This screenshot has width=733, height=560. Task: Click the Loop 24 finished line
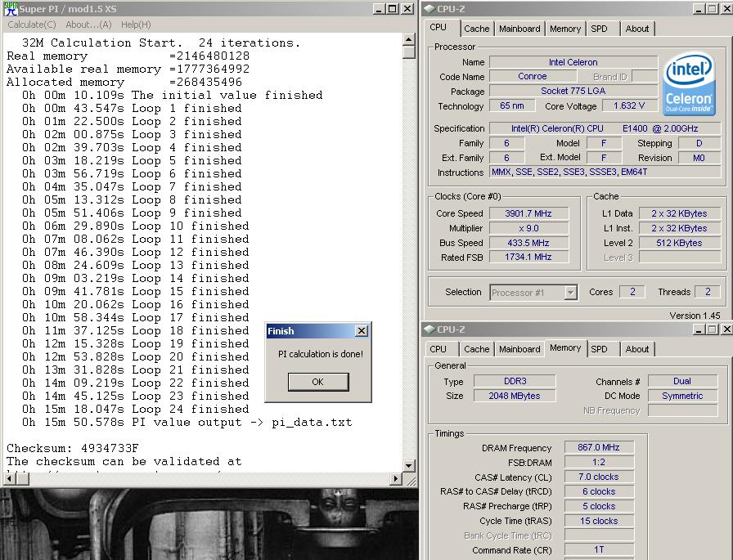[x=136, y=409]
